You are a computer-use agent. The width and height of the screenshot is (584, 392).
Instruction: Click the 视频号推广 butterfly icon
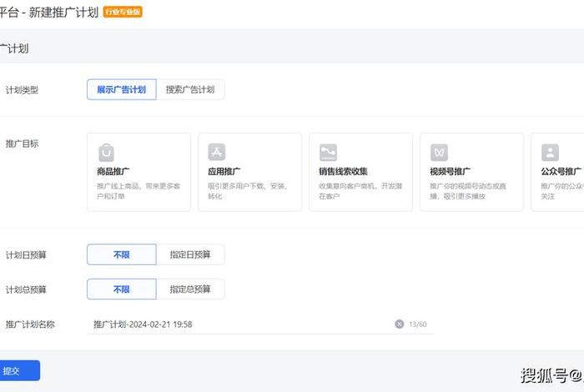tap(439, 153)
